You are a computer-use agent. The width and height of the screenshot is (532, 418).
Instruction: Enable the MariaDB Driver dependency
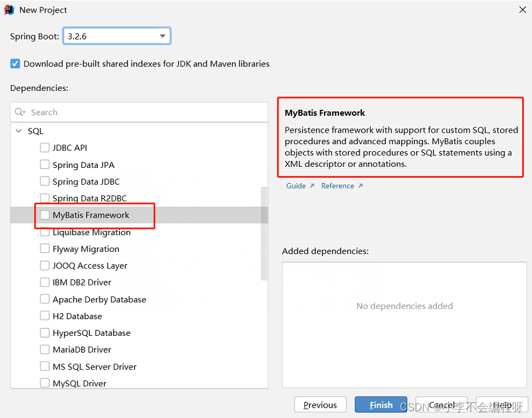click(x=45, y=349)
